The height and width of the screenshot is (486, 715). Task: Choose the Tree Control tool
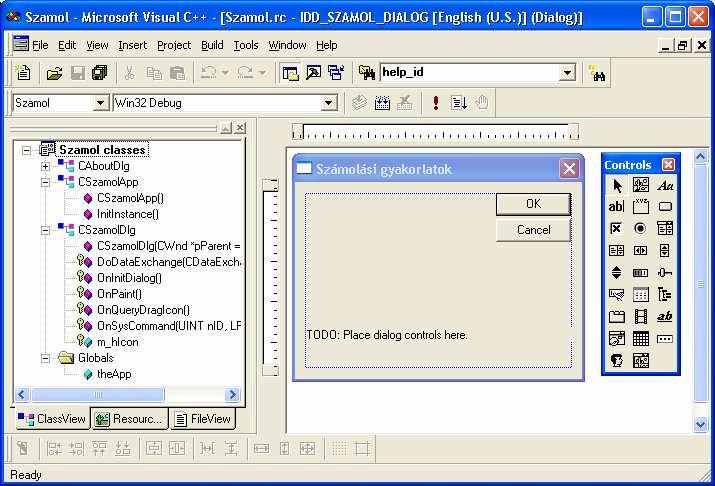[665, 295]
